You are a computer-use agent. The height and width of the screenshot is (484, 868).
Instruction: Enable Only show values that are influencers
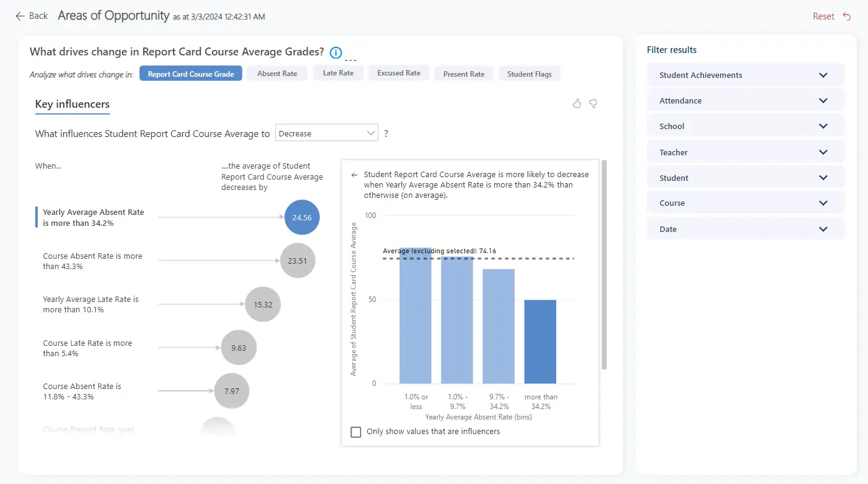coord(356,432)
